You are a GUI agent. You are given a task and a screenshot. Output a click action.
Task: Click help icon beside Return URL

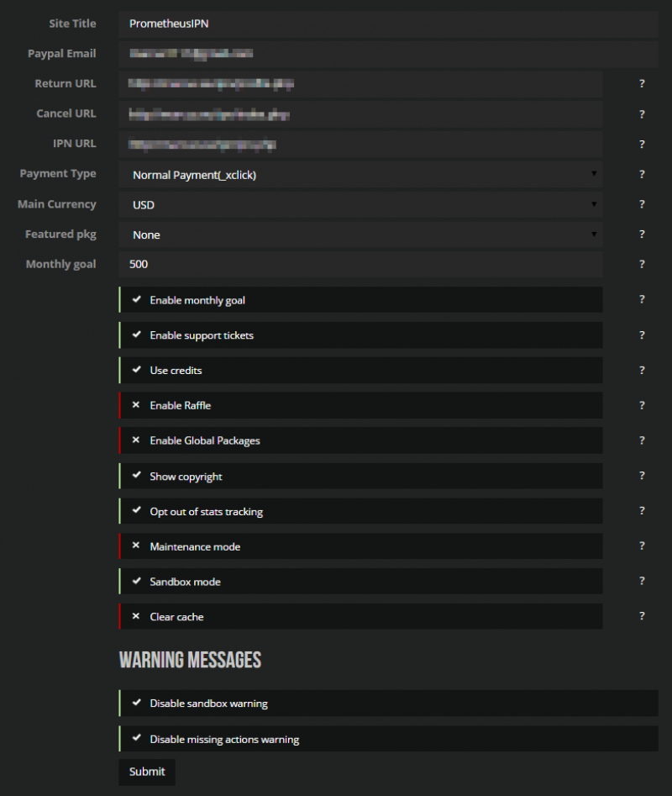642,84
